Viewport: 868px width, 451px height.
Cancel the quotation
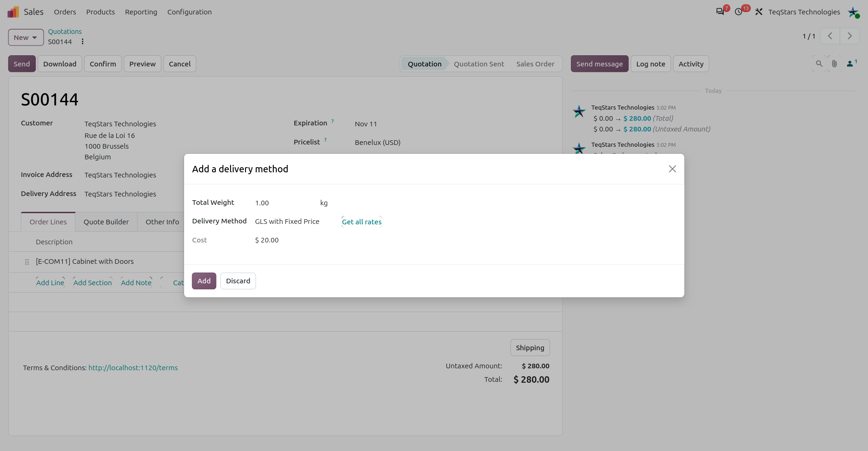(x=179, y=64)
